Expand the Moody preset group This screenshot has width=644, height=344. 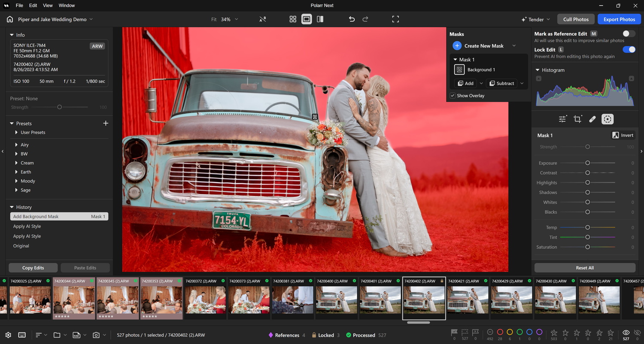16,181
